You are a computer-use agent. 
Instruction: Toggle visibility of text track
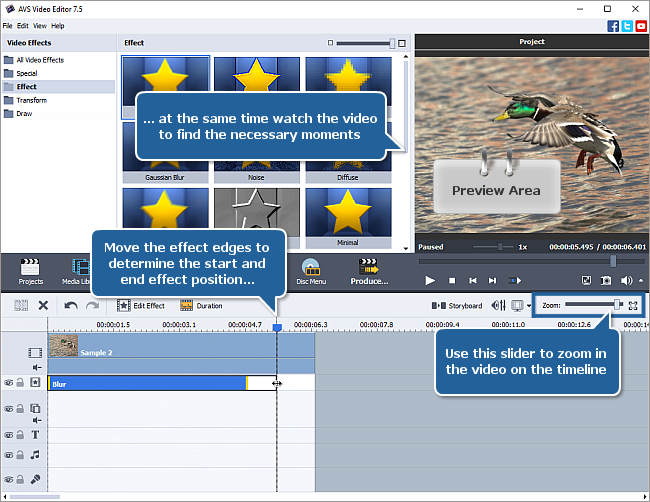[8, 435]
